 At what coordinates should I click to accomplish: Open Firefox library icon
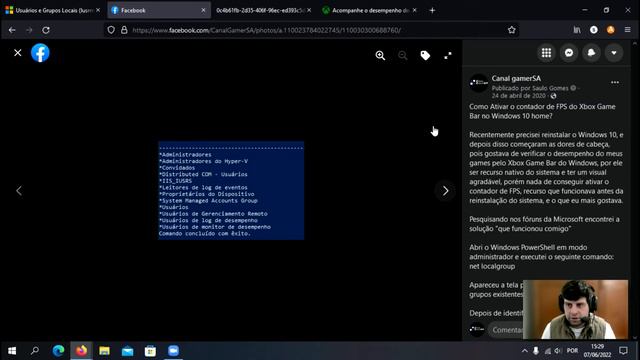coord(577,30)
